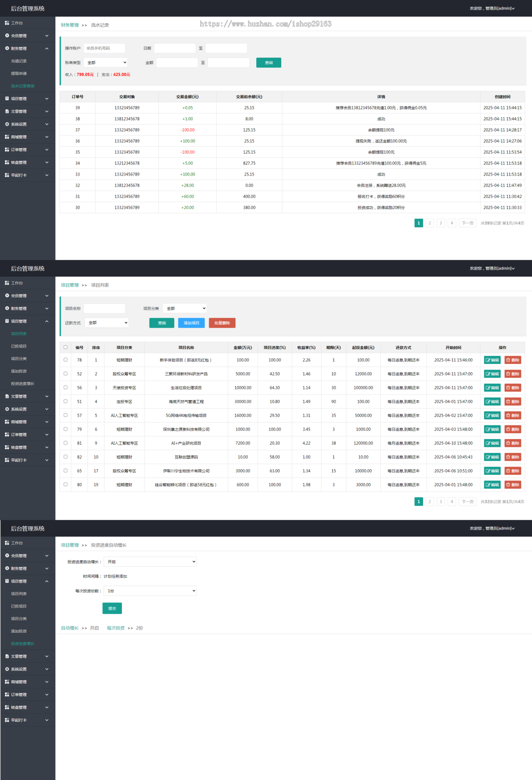
Task: Collapse 项目管理 chevron in the 投资进度自动增长 page sidebar
Action: tap(47, 581)
